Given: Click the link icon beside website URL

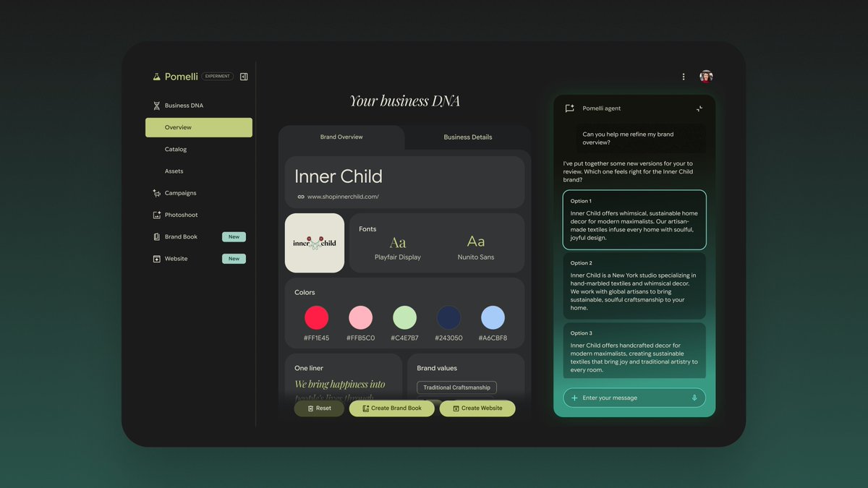Looking at the screenshot, I should (x=300, y=197).
